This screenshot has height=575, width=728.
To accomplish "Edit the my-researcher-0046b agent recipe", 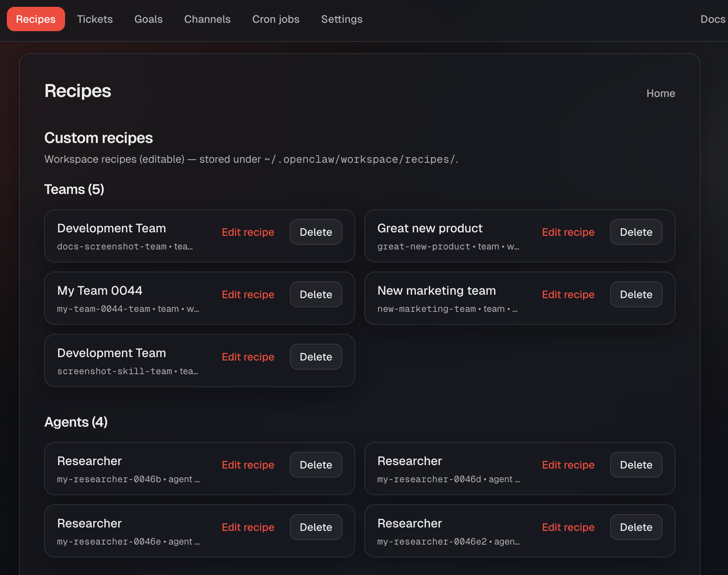I will pos(248,465).
